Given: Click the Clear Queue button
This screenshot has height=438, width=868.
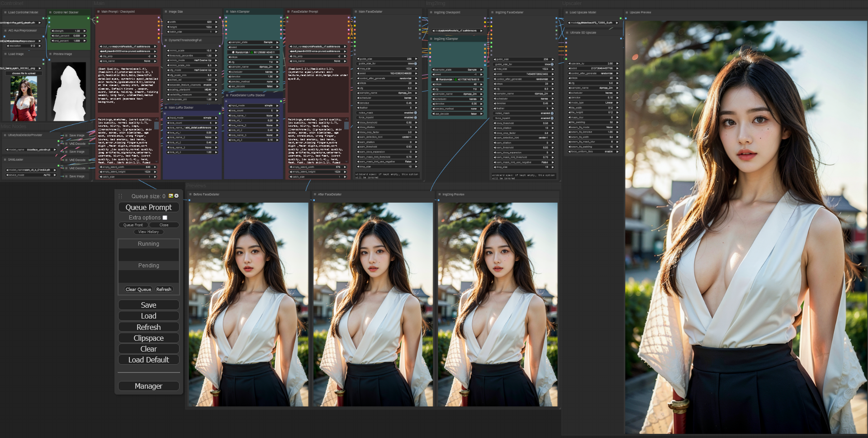Looking at the screenshot, I should pyautogui.click(x=138, y=289).
